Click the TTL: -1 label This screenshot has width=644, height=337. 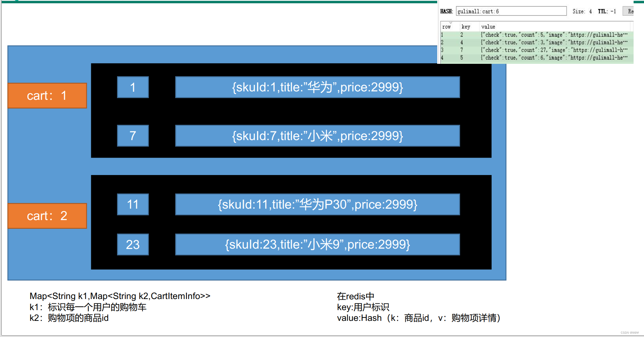point(607,11)
